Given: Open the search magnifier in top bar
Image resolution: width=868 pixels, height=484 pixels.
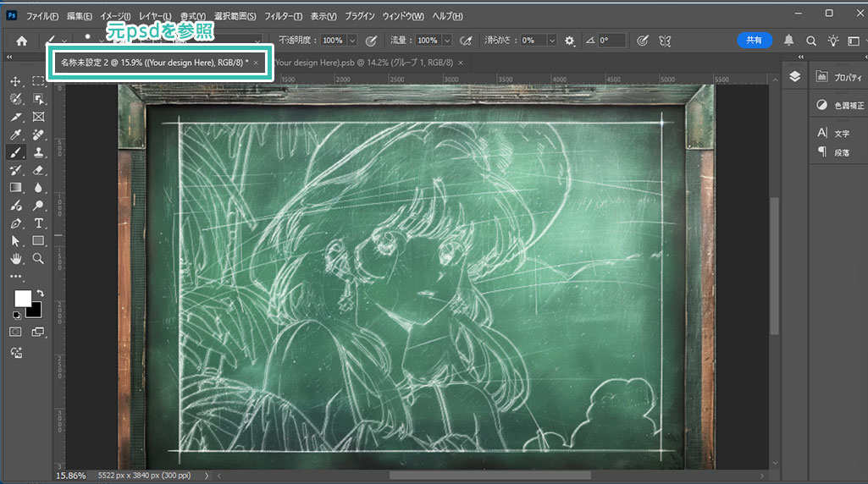Looking at the screenshot, I should point(811,41).
